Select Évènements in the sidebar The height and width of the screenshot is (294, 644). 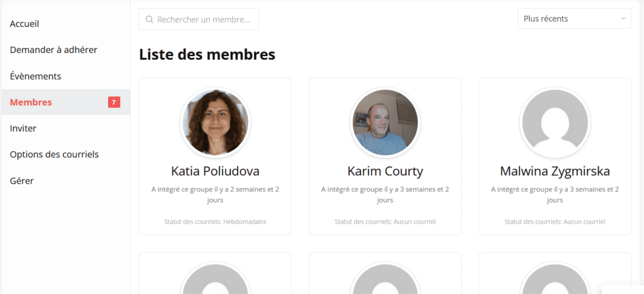35,76
